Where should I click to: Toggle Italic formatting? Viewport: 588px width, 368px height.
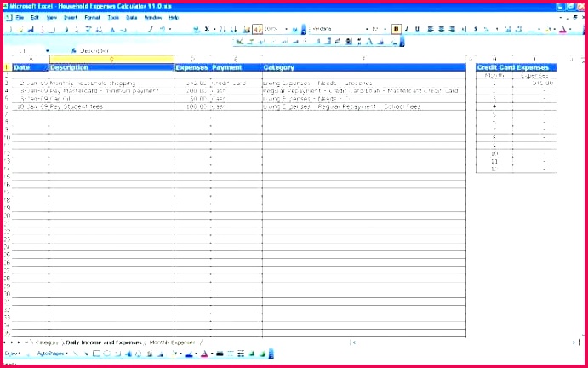407,29
